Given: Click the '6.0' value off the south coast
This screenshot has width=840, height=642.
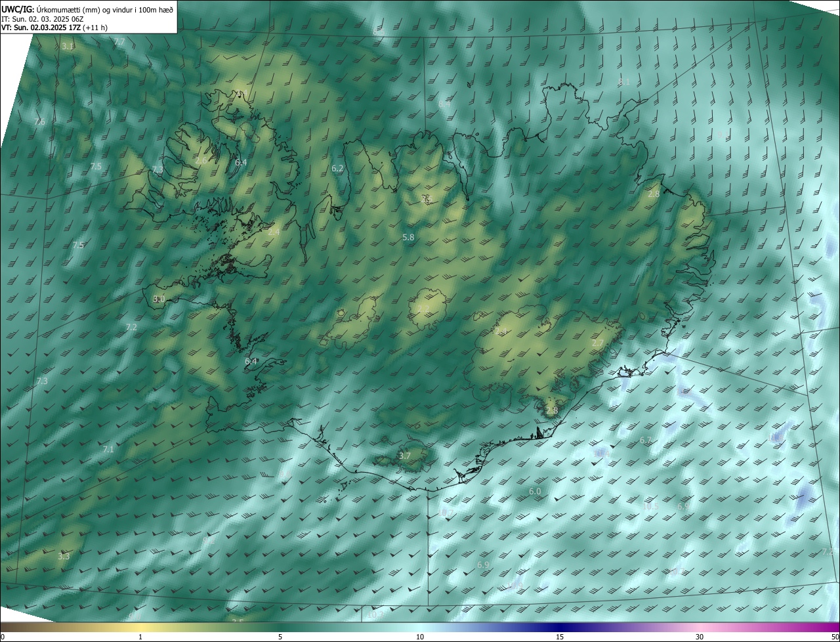Looking at the screenshot, I should 534,492.
